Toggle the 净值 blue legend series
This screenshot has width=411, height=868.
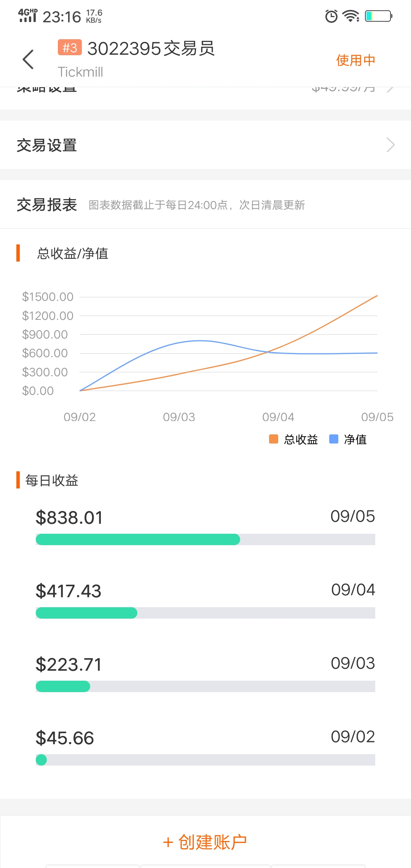coord(348,439)
